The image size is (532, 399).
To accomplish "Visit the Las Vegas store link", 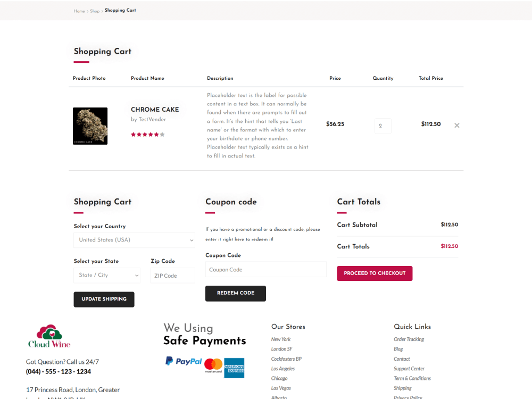I will [x=281, y=388].
